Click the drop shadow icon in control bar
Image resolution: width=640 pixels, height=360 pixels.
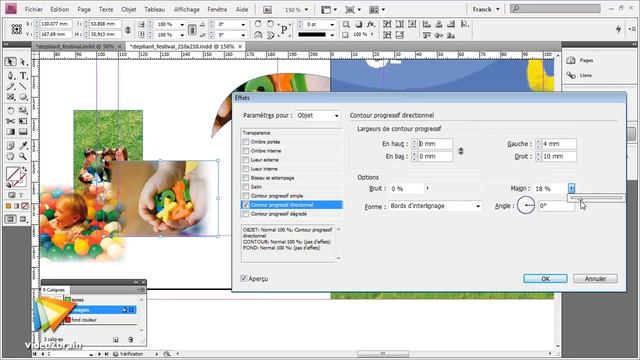(358, 24)
